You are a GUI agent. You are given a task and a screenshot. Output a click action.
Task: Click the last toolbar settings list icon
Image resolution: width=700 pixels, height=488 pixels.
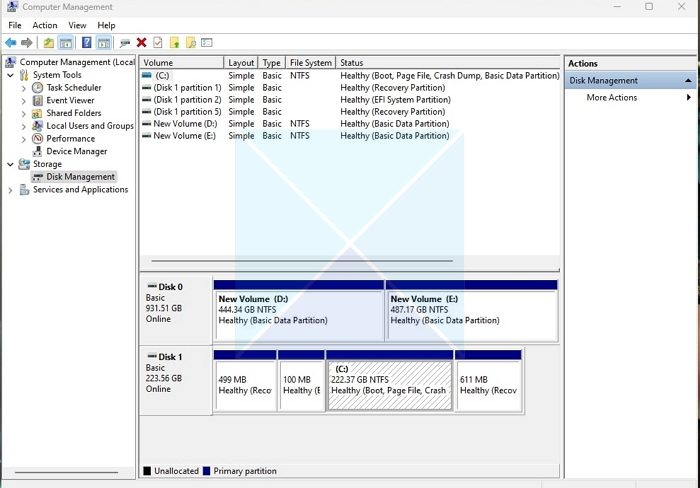pyautogui.click(x=207, y=43)
